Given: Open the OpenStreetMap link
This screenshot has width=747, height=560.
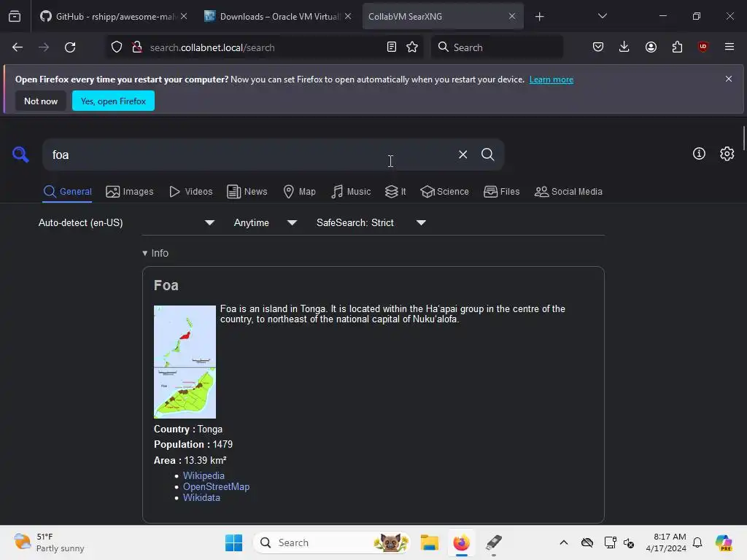Looking at the screenshot, I should pyautogui.click(x=216, y=486).
